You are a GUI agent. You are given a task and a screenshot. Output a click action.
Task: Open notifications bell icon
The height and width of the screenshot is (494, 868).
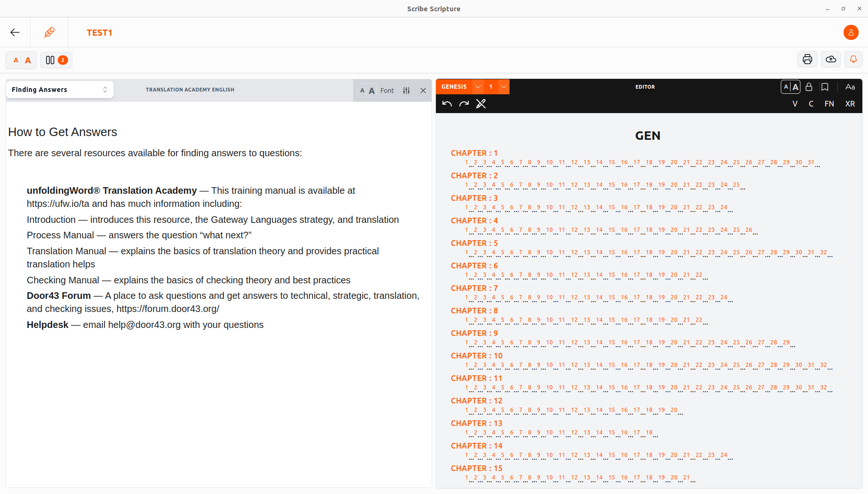pyautogui.click(x=853, y=59)
